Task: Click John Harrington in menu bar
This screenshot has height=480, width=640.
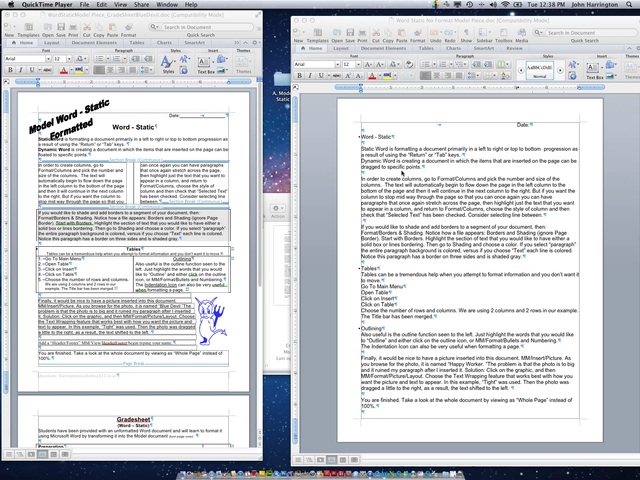Action: tap(596, 4)
